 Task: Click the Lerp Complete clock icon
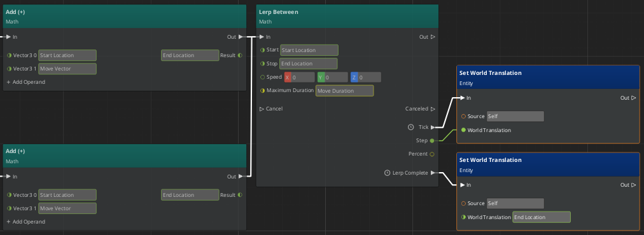tap(387, 173)
